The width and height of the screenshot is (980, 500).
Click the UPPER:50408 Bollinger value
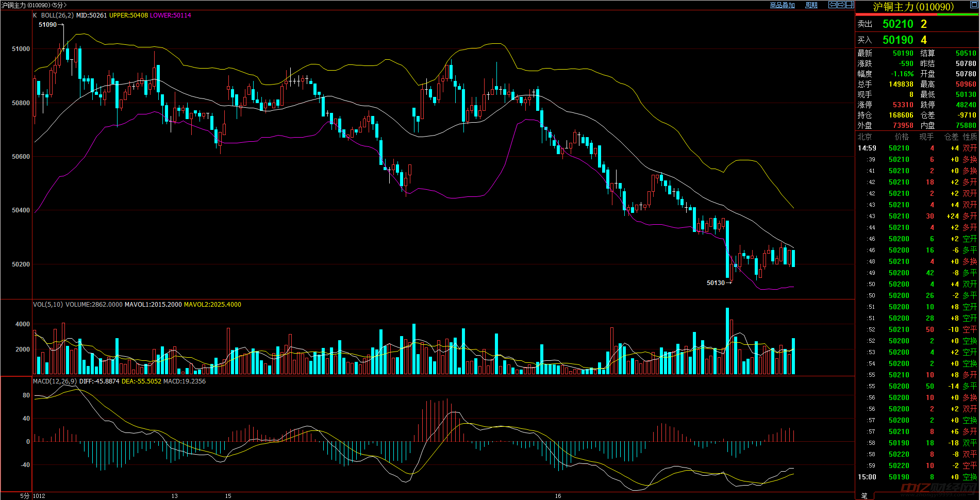tap(128, 15)
